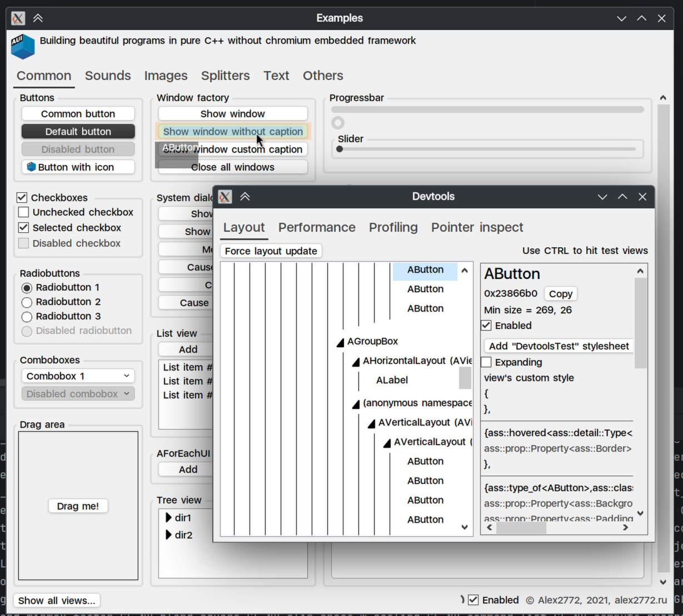This screenshot has width=683, height=616.
Task: Collapse the nested AVerticalLayout node under AVerticalLayout
Action: tap(387, 443)
